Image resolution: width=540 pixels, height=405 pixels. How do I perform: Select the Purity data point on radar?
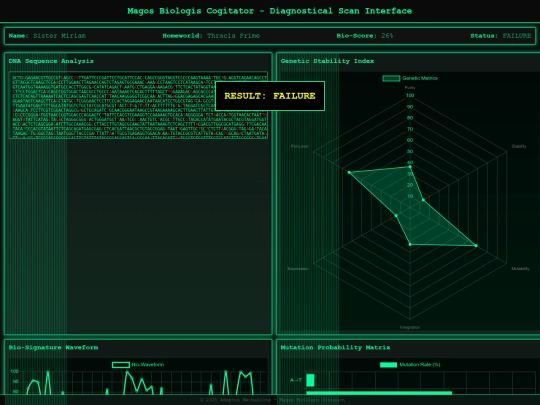point(410,167)
